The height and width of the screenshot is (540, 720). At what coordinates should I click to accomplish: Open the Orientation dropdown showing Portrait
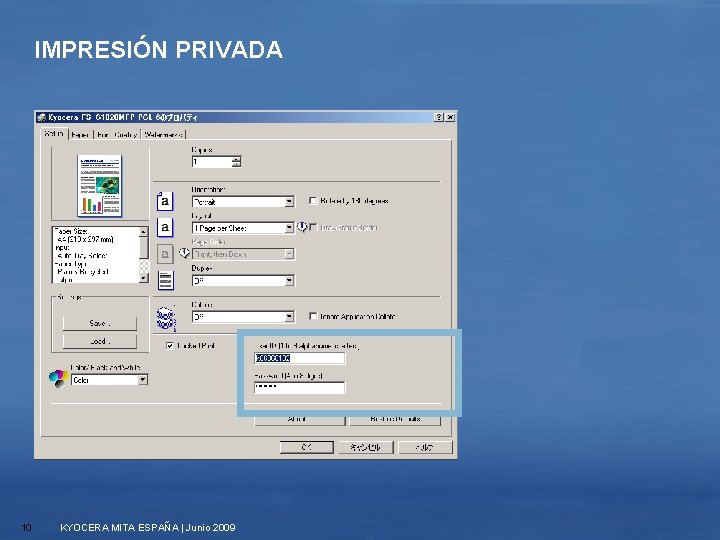click(243, 202)
